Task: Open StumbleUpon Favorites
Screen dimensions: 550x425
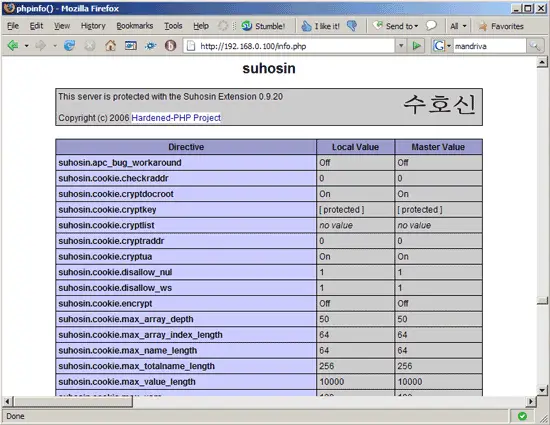Action: (501, 26)
